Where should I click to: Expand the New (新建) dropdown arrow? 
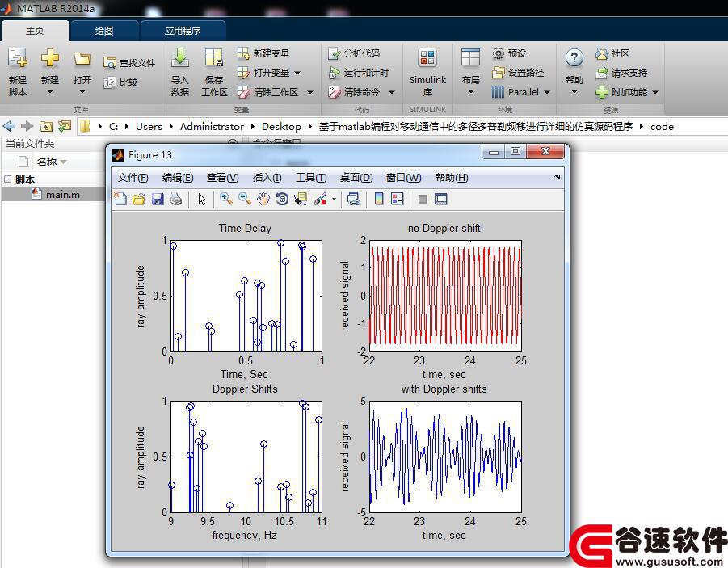click(x=49, y=92)
